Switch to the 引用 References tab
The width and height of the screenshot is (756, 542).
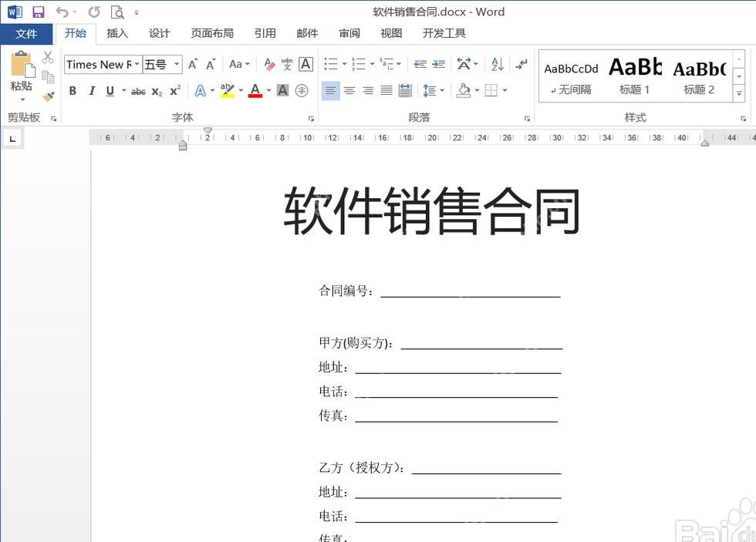pos(265,33)
